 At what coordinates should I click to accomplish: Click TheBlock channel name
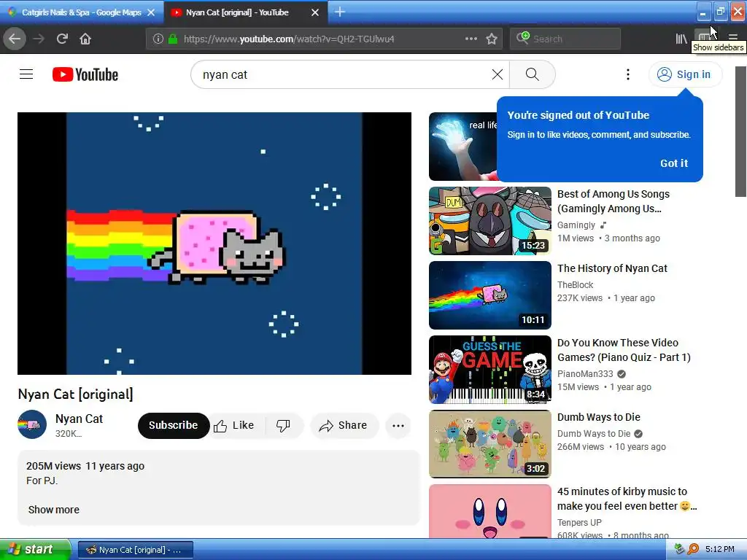(575, 285)
